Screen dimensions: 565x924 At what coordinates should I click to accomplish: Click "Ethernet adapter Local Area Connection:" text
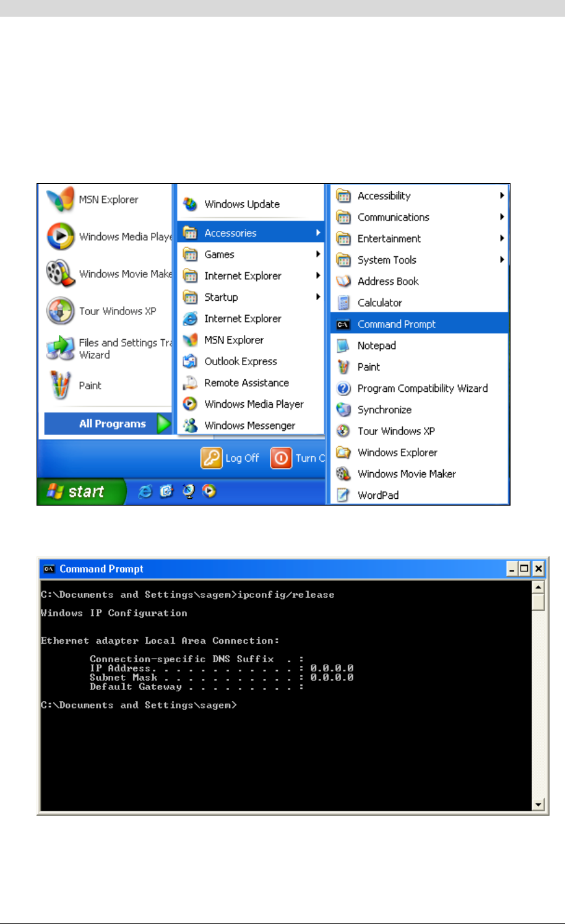(160, 641)
